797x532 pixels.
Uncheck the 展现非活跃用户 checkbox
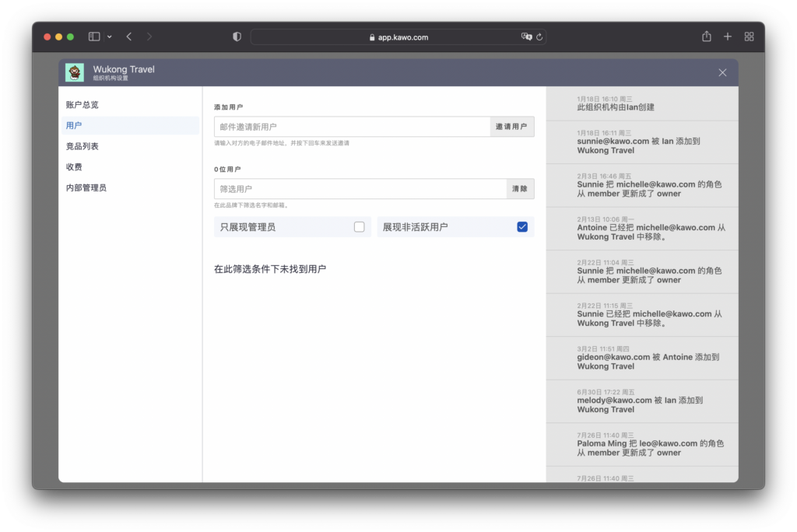521,227
